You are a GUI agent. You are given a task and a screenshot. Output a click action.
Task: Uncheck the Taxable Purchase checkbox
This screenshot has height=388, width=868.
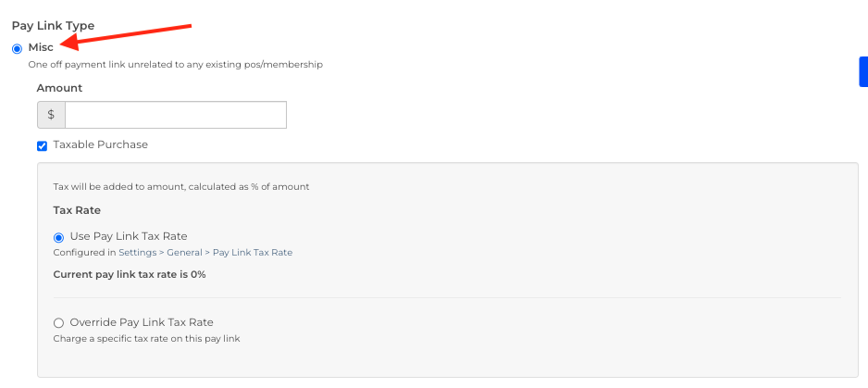[x=42, y=145]
